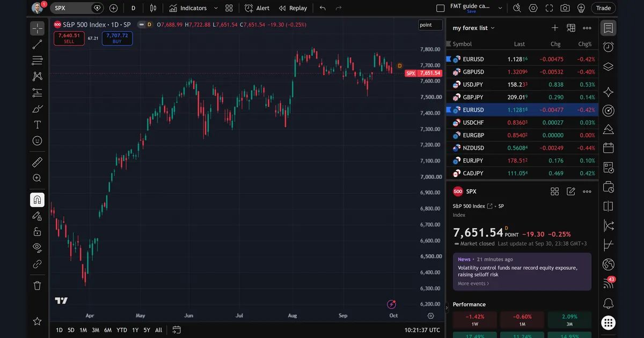Open chart settings hexagon icon
The height and width of the screenshot is (338, 644).
coord(533,8)
